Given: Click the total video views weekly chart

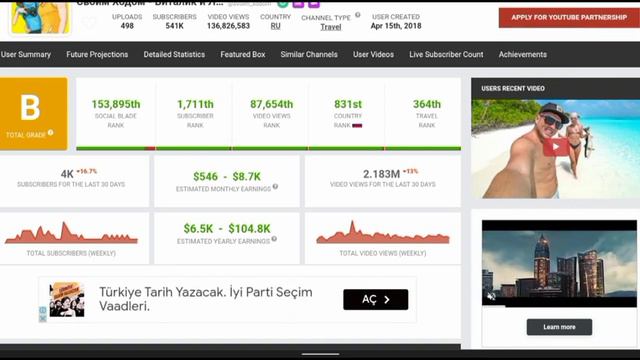Looking at the screenshot, I should point(382,233).
